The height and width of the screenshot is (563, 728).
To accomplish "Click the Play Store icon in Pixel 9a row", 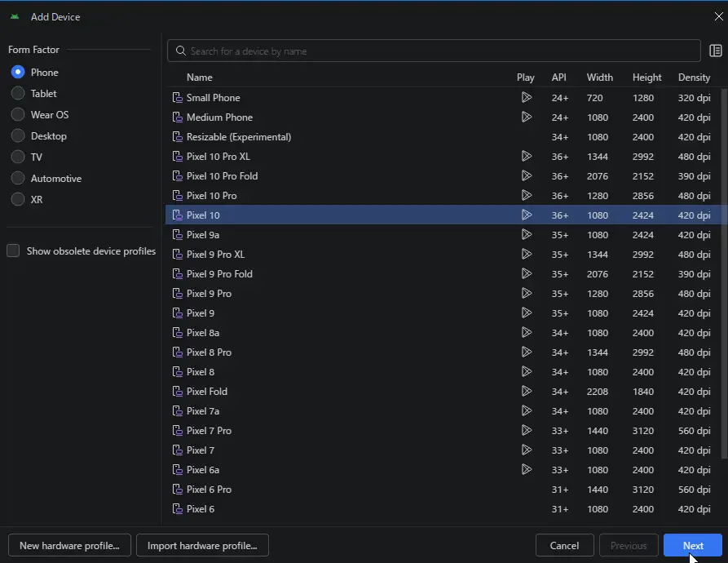I will coord(526,234).
